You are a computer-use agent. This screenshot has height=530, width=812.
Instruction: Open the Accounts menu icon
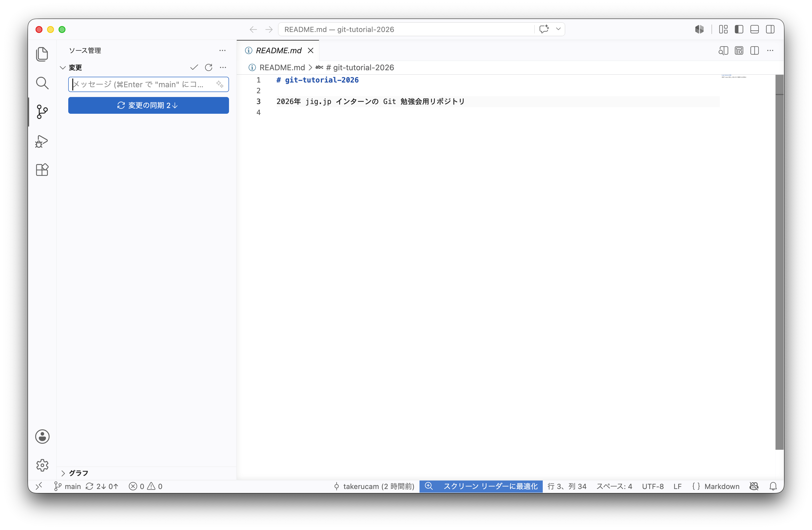(x=42, y=436)
